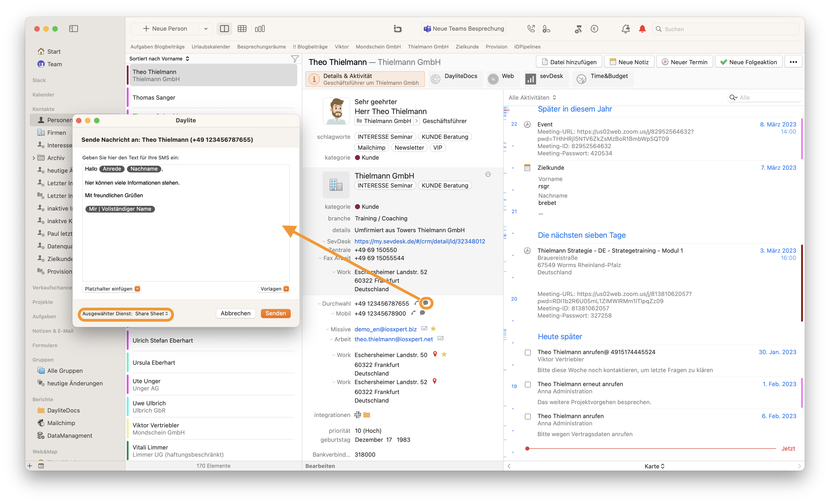
Task: Click the Senden button
Action: tap(276, 313)
